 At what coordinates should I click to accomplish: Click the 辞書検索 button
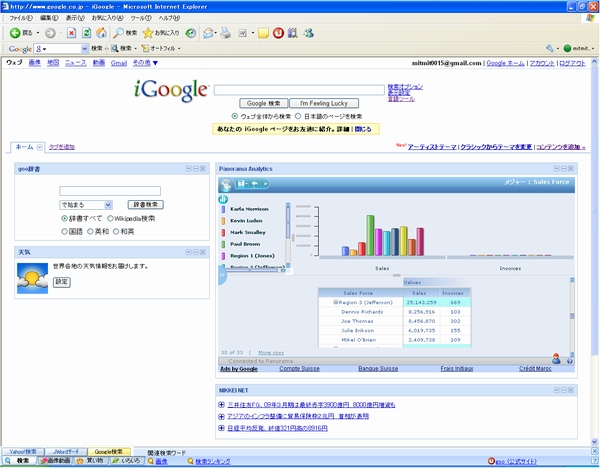[x=145, y=205]
